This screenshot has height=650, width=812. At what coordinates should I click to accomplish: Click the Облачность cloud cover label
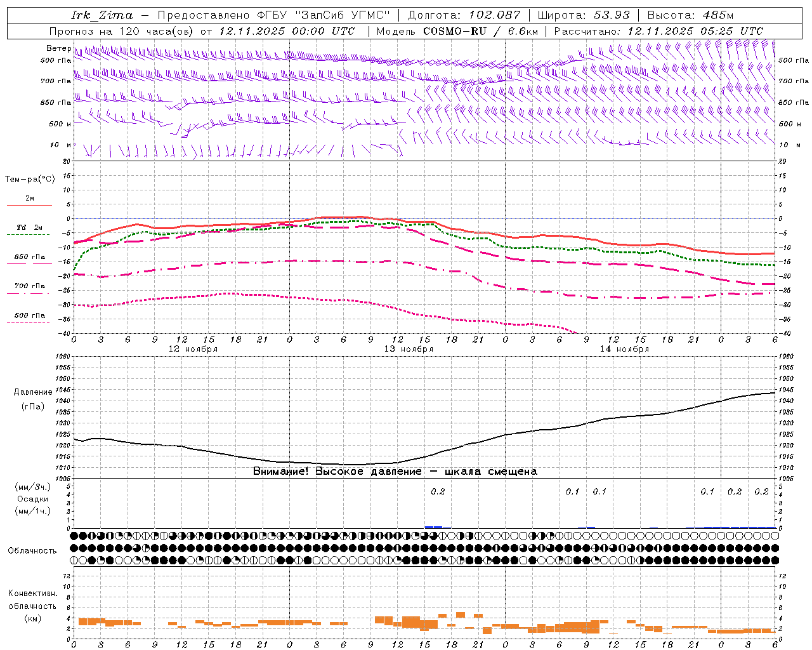32,551
